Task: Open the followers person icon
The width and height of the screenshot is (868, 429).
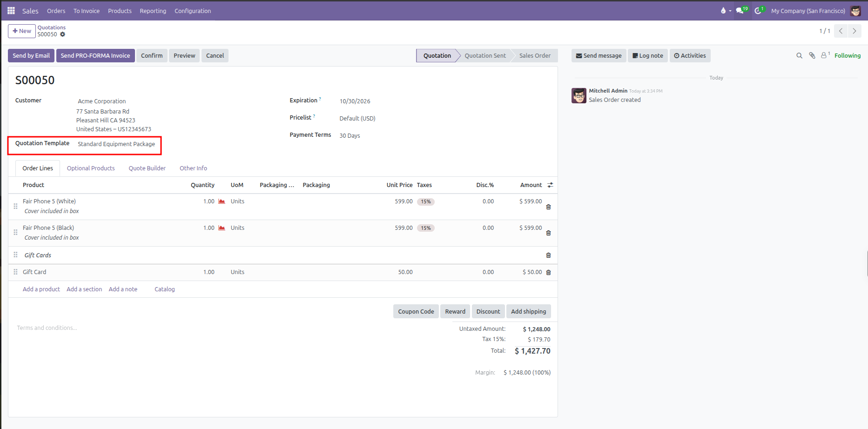Action: pyautogui.click(x=825, y=55)
